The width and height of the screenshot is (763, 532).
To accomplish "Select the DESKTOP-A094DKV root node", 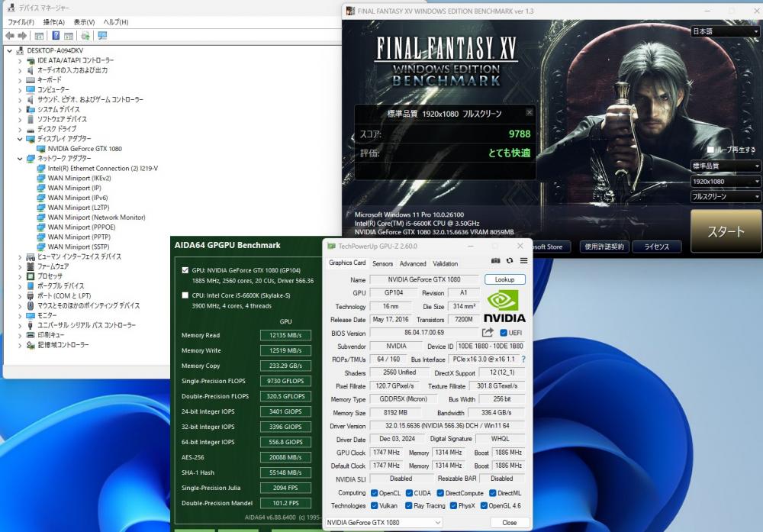I will [55, 50].
